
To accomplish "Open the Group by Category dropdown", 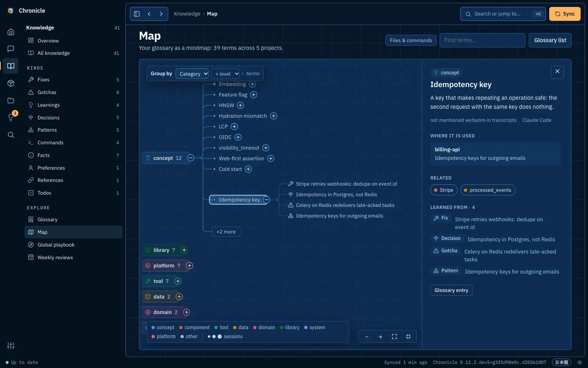I will pos(192,74).
